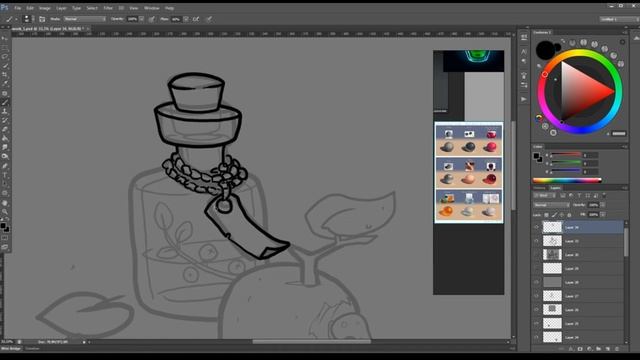Open the layer blend mode Normal dropdown
The image size is (640, 360).
551,205
